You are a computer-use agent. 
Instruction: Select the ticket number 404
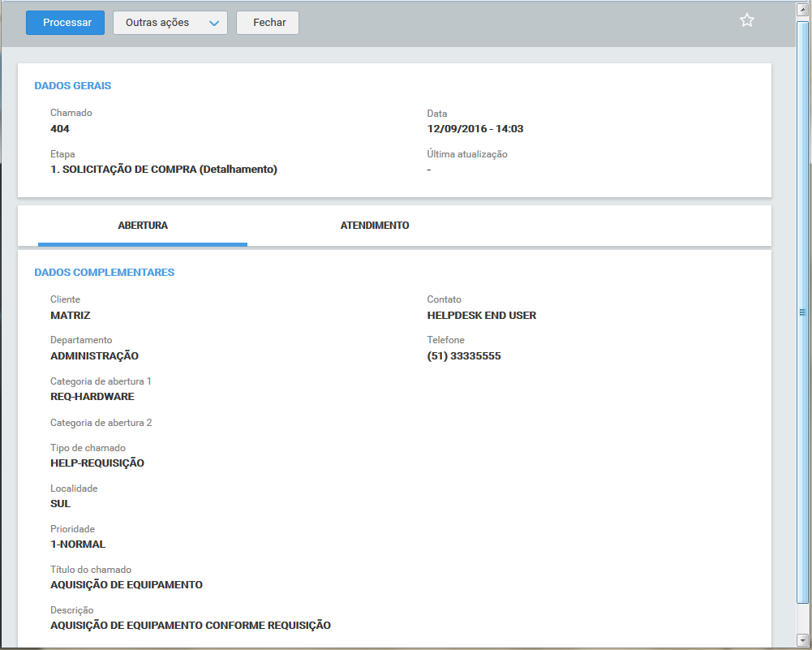pos(60,128)
